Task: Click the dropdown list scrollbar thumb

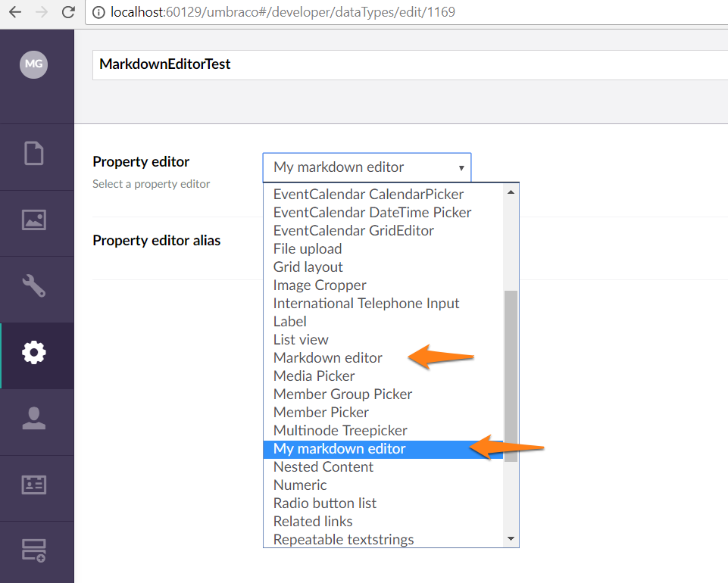Action: tap(511, 376)
